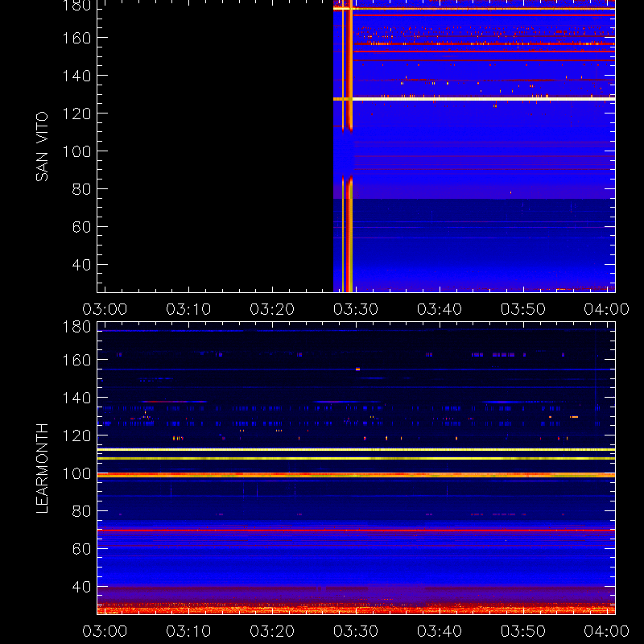Click the 120 frequency label in the San Vito panel
The image size is (644, 644).
pos(76,114)
